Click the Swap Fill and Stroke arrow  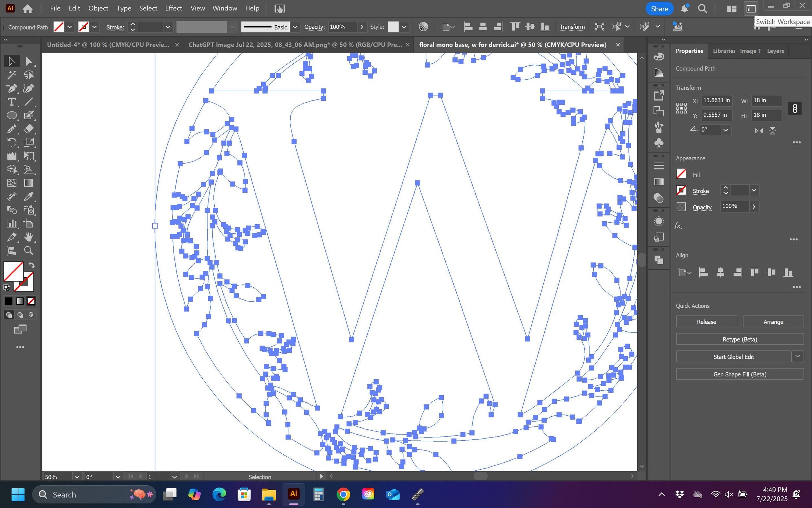[32, 265]
